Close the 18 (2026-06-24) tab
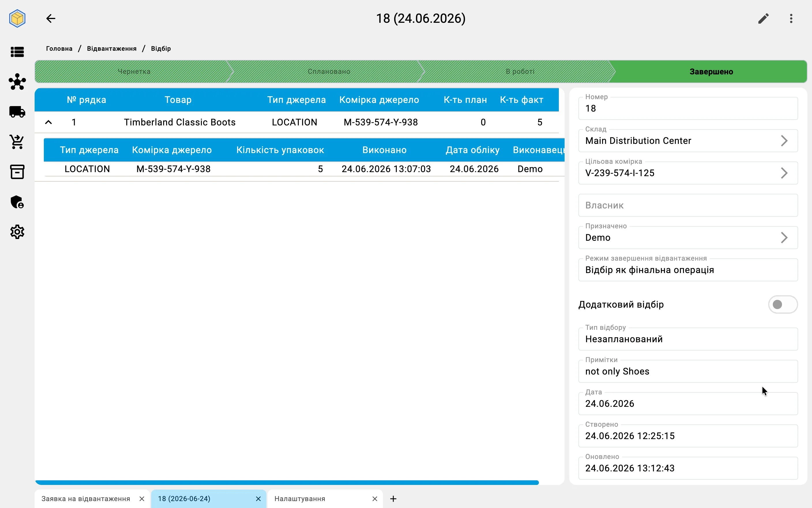The image size is (812, 508). [258, 498]
